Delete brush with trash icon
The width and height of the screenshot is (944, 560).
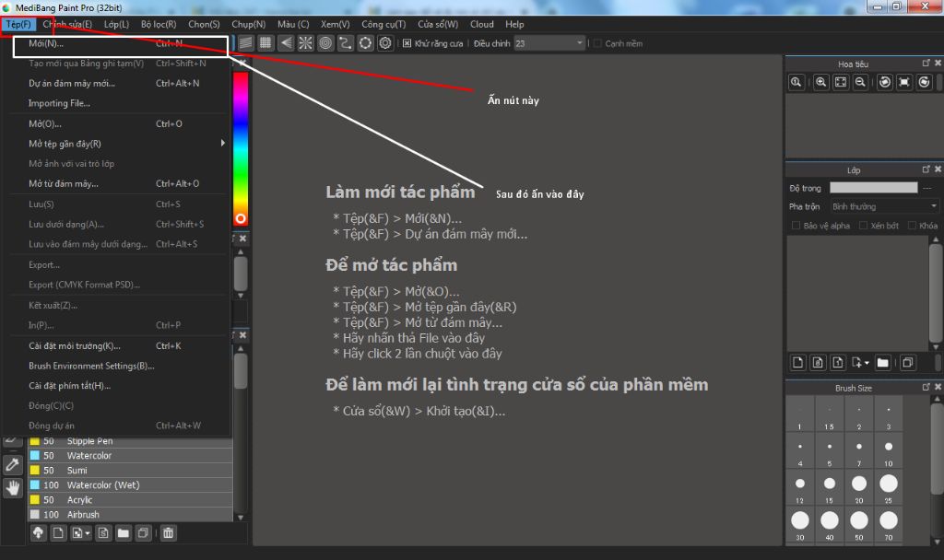(169, 533)
